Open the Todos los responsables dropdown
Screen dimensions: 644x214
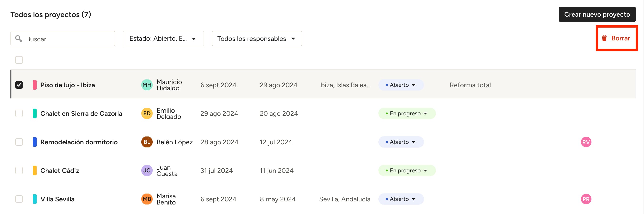[257, 39]
